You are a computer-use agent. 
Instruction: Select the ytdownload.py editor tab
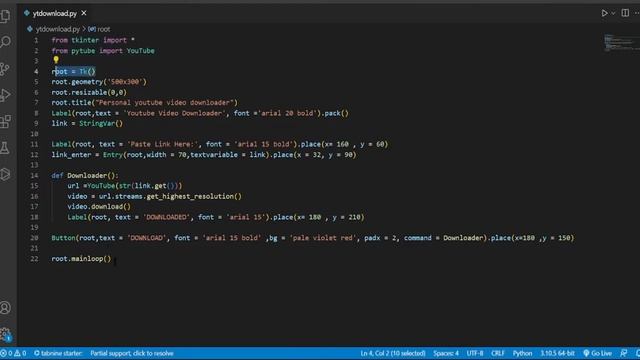(54, 13)
